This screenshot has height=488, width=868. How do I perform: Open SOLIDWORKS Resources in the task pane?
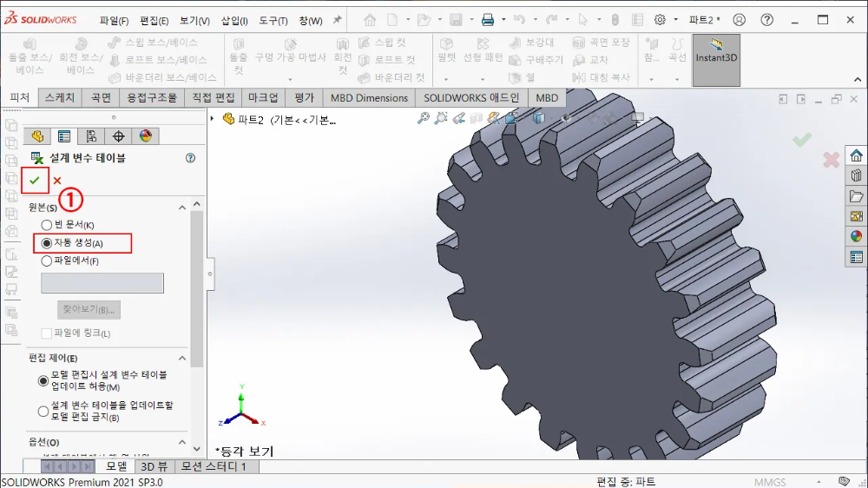pos(857,155)
